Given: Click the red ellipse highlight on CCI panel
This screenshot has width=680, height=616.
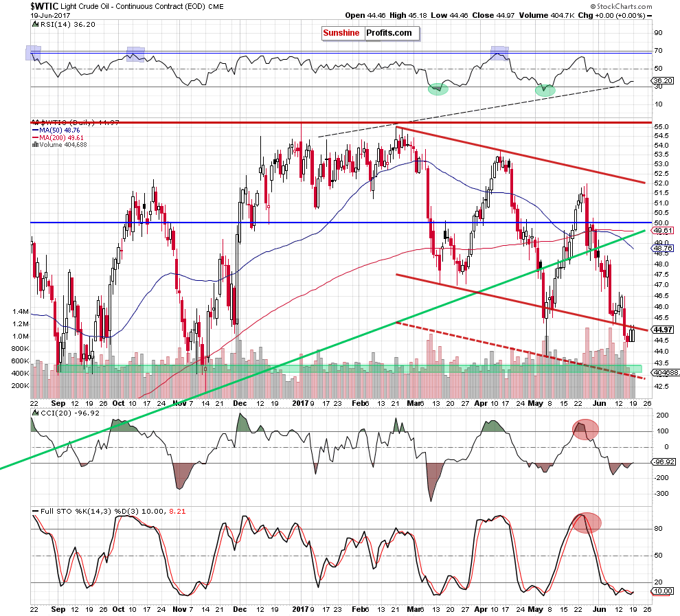Looking at the screenshot, I should pyautogui.click(x=585, y=430).
